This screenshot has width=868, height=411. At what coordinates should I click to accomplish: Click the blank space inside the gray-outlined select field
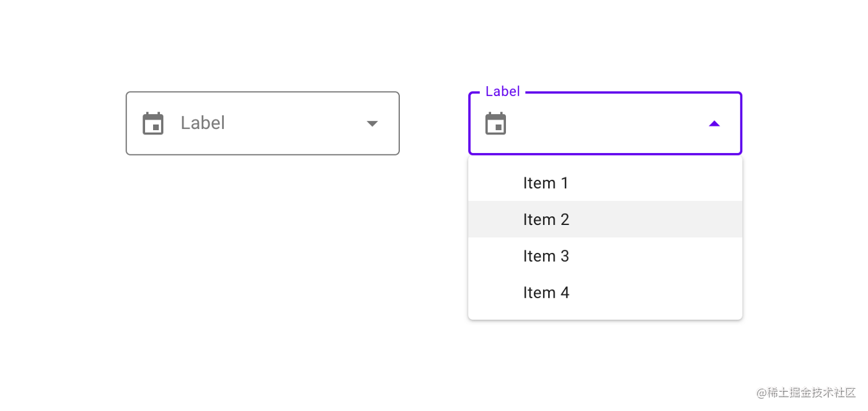291,123
